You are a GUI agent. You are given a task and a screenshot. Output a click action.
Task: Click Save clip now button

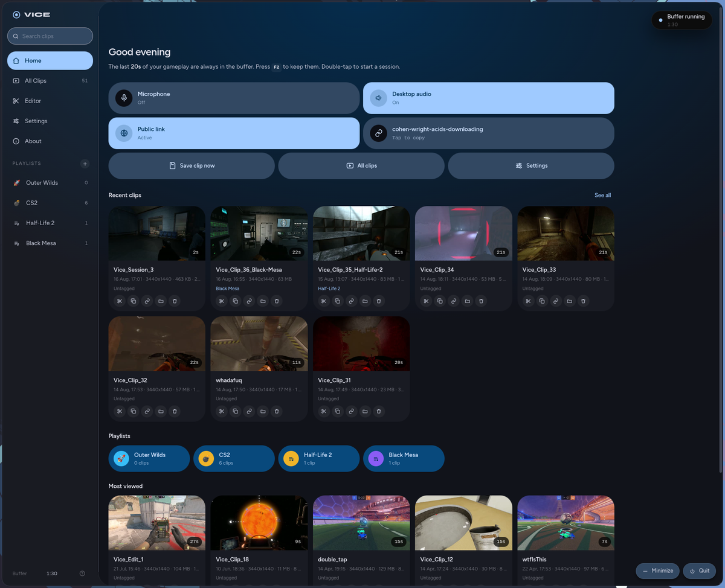point(192,165)
